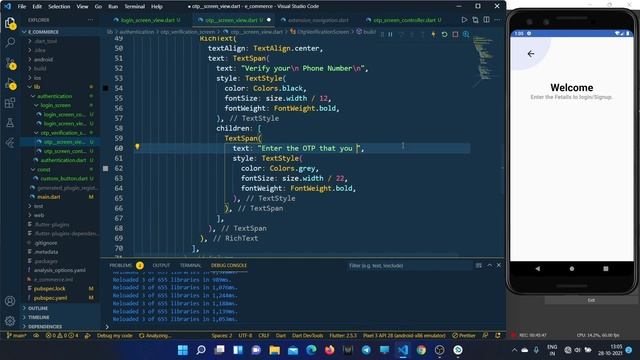Click the feedback icon in status bar
The image size is (640, 360).
click(485, 336)
